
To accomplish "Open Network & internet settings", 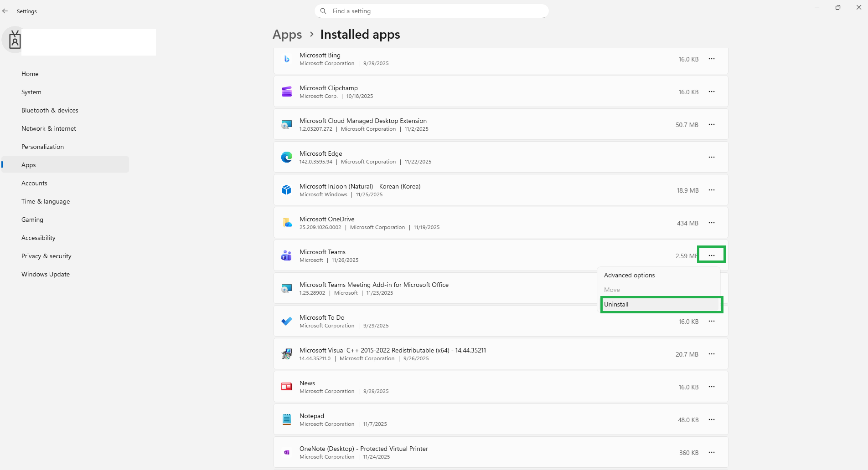I will pos(65,128).
